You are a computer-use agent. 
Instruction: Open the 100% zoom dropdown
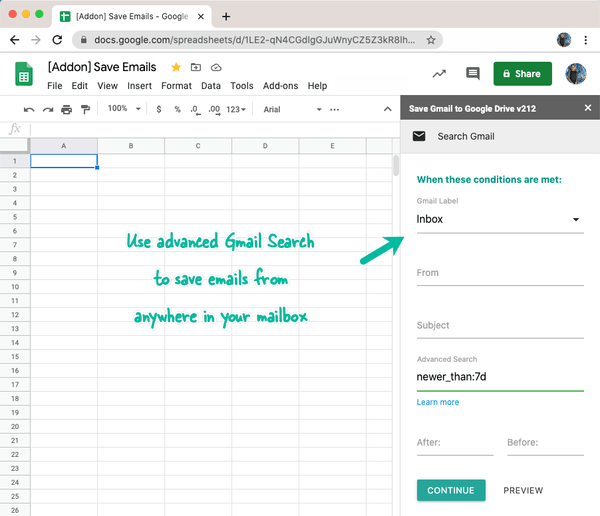click(124, 109)
